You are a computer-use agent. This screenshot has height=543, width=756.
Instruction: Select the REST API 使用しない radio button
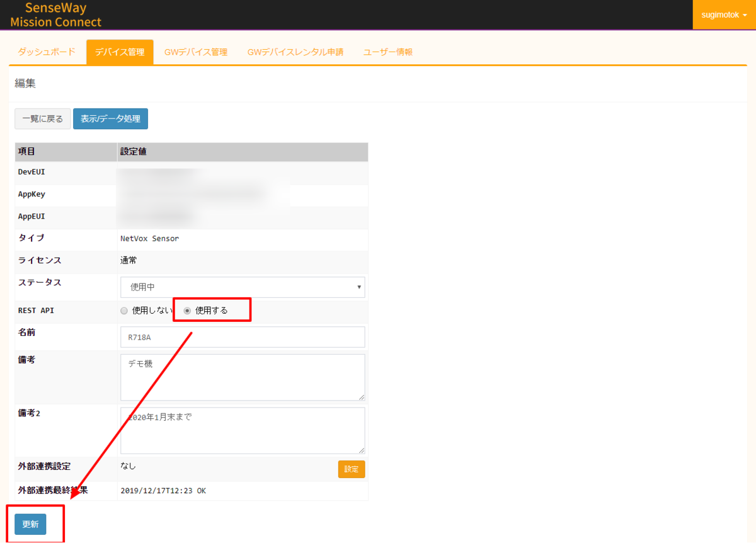click(124, 311)
